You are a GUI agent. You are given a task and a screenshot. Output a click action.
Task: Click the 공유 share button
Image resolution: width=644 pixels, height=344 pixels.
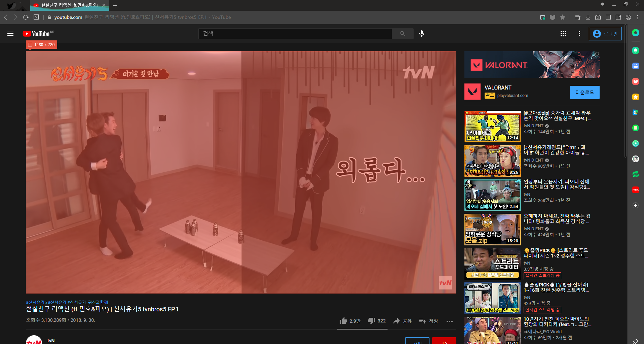coord(403,321)
